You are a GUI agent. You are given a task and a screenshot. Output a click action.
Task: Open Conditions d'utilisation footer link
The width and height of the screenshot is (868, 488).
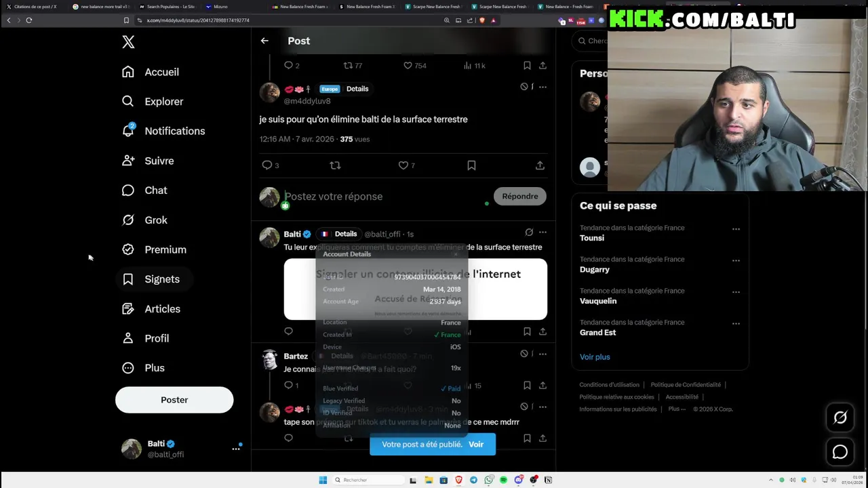click(x=610, y=385)
